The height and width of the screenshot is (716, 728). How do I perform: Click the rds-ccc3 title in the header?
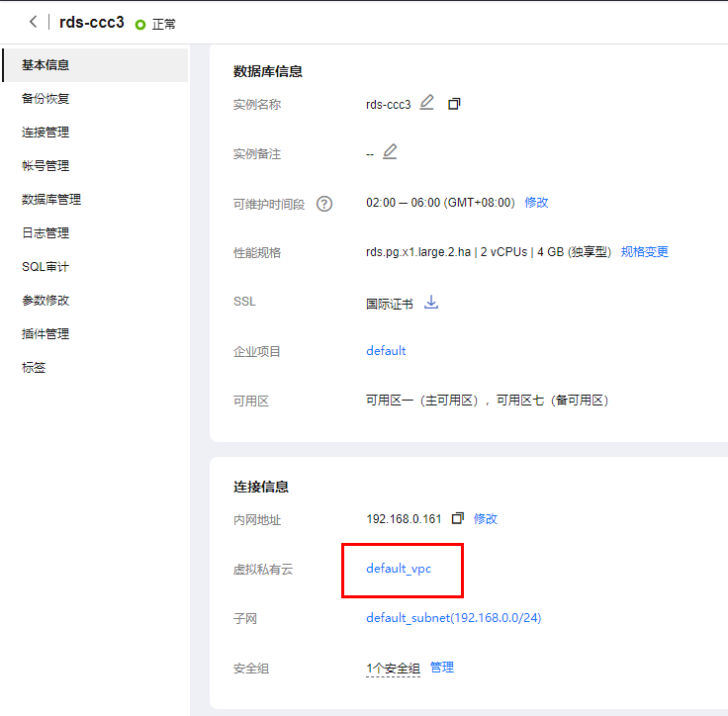coord(92,22)
